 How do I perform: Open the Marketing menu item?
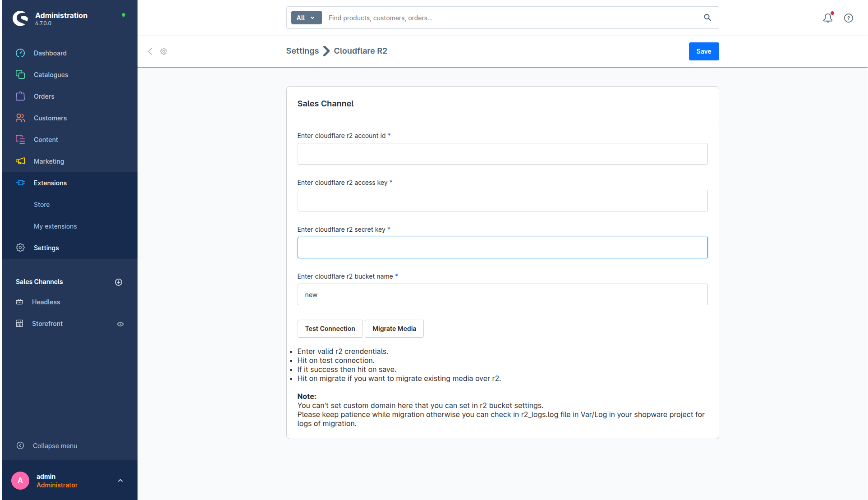click(49, 161)
